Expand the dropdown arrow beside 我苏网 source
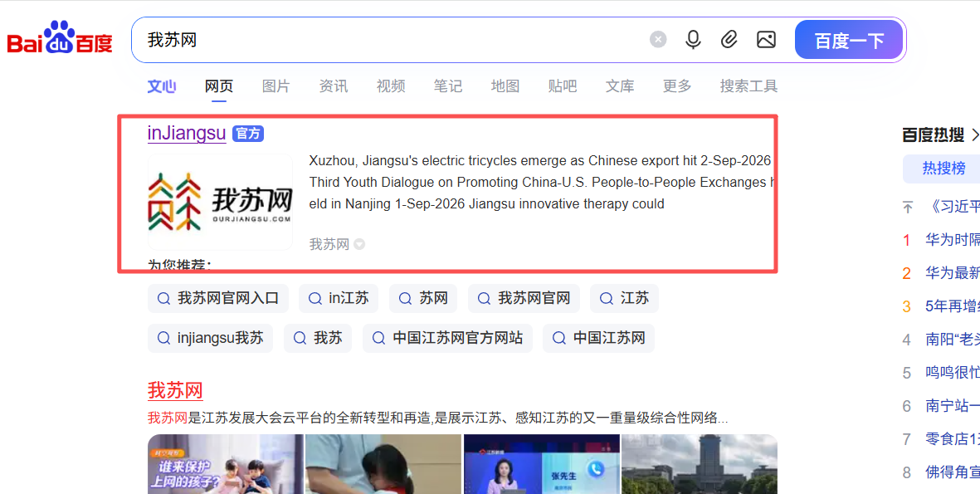Screen dimensions: 980x494 tap(359, 244)
